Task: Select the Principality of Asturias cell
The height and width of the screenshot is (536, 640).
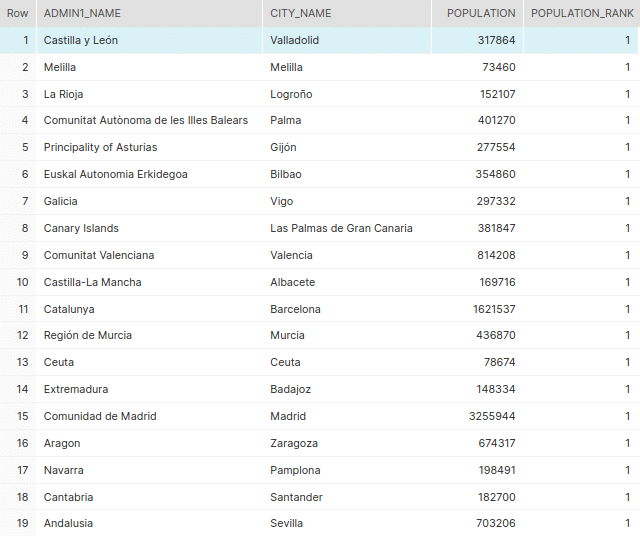Action: (x=100, y=147)
